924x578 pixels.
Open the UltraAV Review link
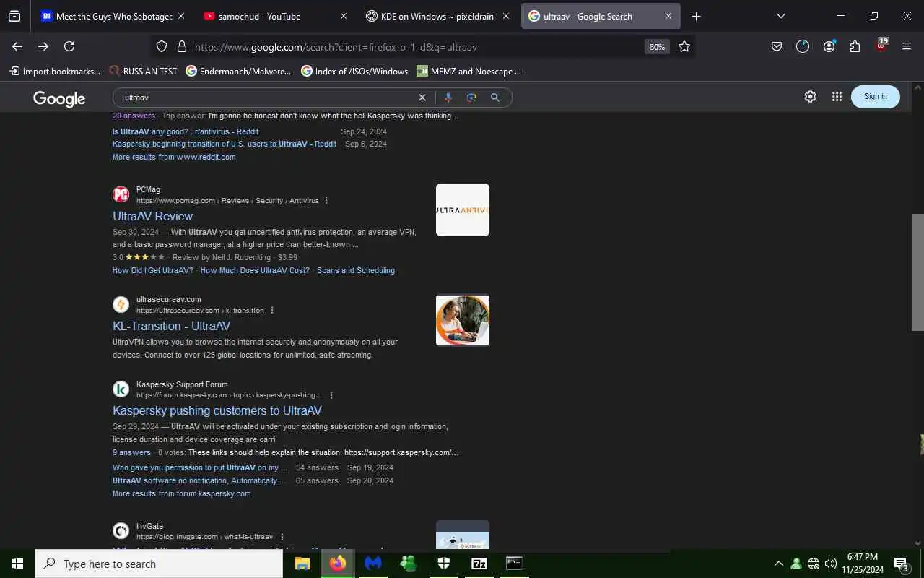(152, 216)
